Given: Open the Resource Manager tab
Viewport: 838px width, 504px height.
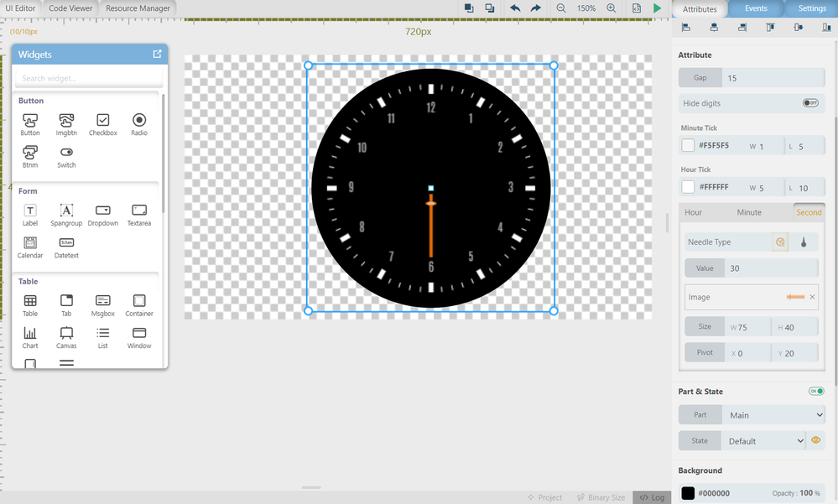Looking at the screenshot, I should coord(138,8).
